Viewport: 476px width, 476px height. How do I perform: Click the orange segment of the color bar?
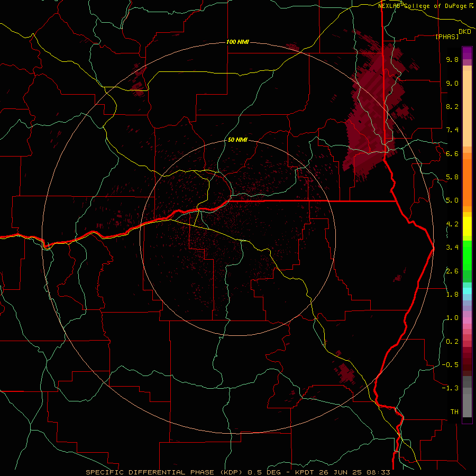click(x=467, y=182)
